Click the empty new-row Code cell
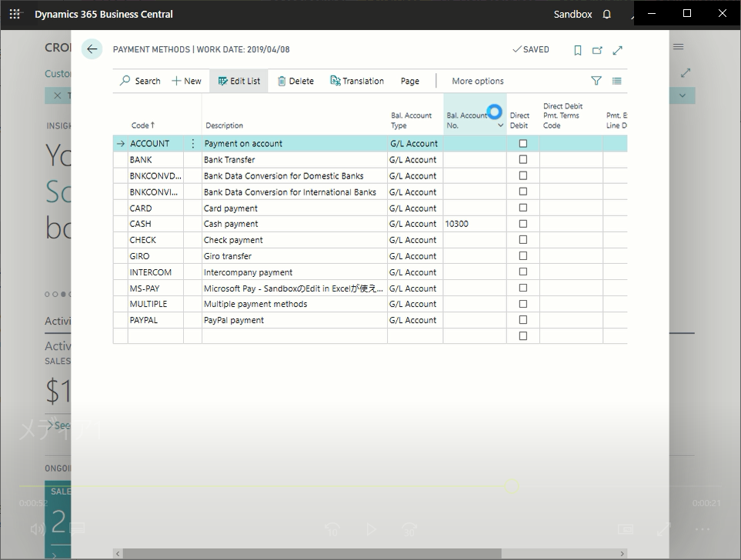 point(155,336)
